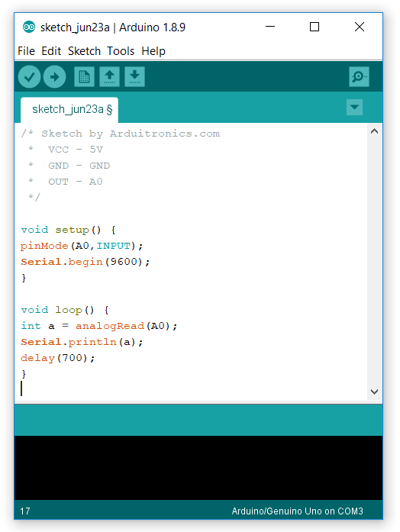Click the Arduino logo in title bar
The image size is (400, 532).
click(29, 27)
